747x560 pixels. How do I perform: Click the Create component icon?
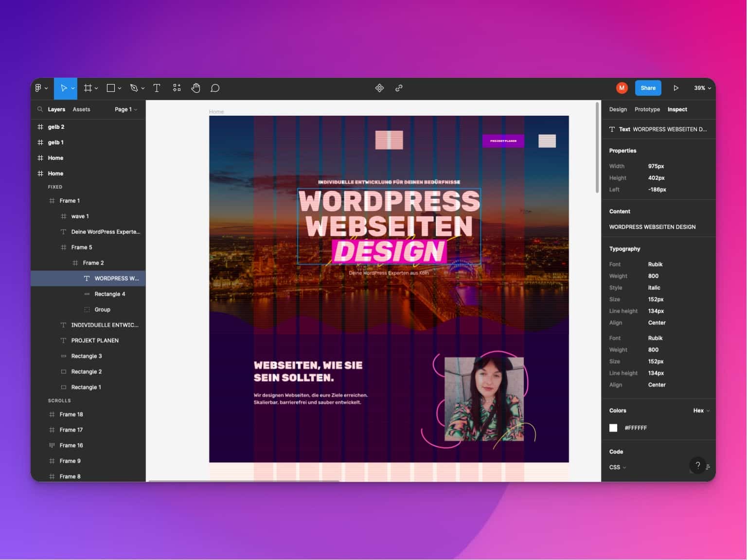pos(379,88)
